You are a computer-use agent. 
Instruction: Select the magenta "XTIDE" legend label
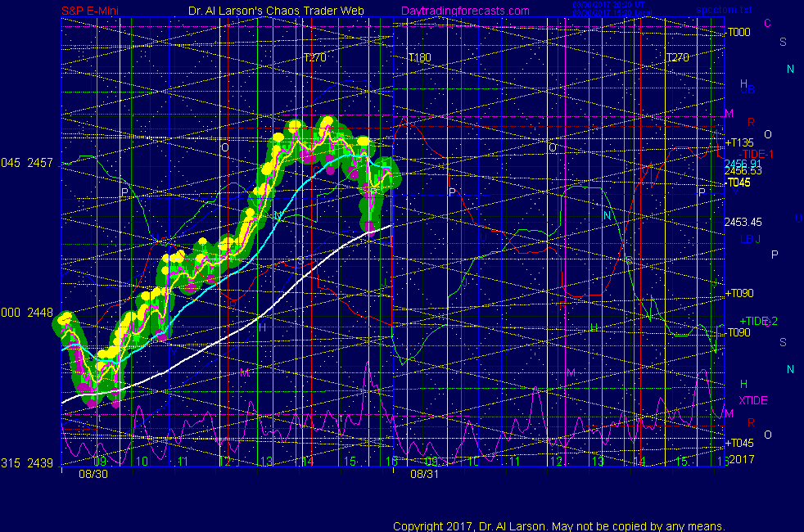[752, 400]
